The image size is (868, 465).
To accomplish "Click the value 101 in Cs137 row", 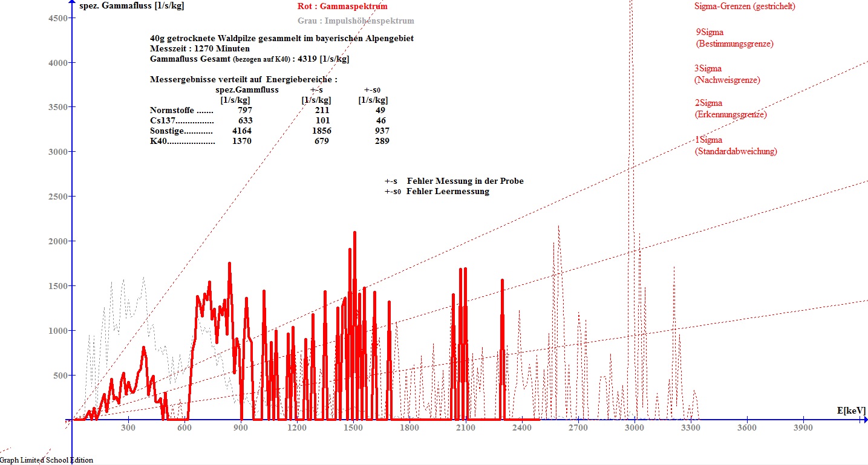I will pos(322,121).
